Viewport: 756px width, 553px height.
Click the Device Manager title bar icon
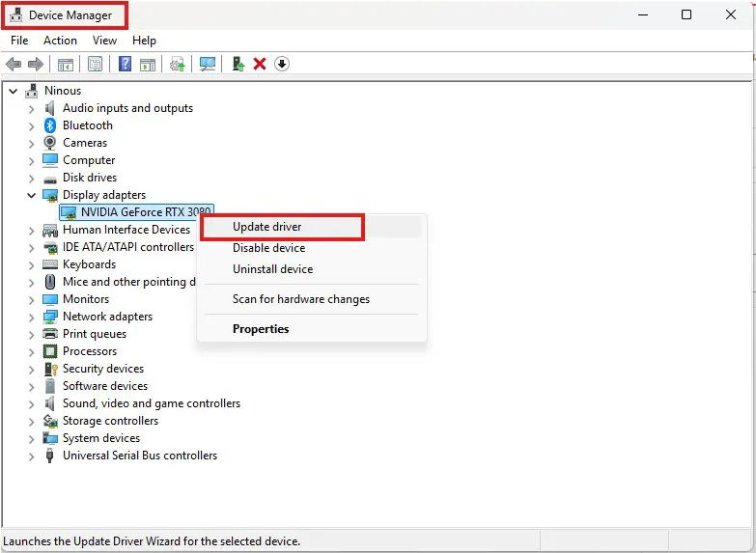(x=15, y=15)
